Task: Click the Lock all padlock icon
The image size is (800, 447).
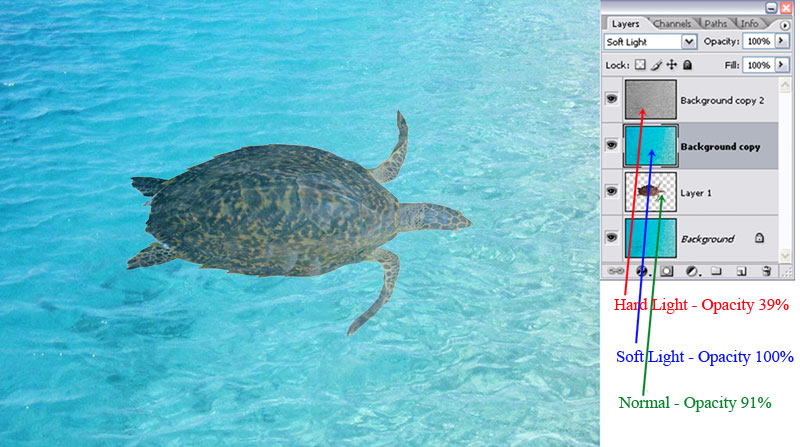Action: pyautogui.click(x=688, y=65)
